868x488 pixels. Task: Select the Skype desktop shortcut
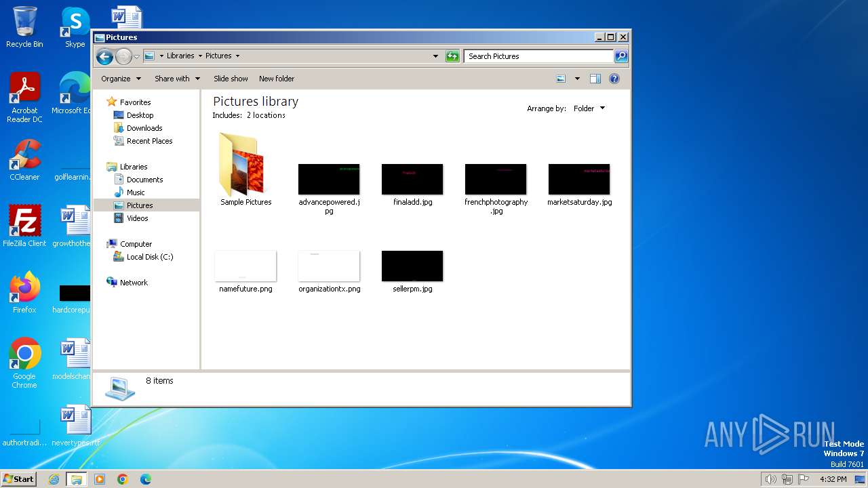[x=75, y=27]
